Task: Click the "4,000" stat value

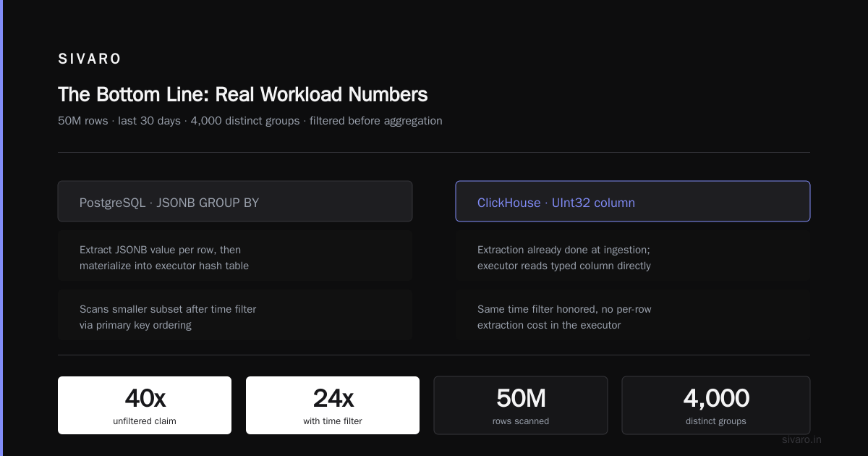Action: click(716, 398)
